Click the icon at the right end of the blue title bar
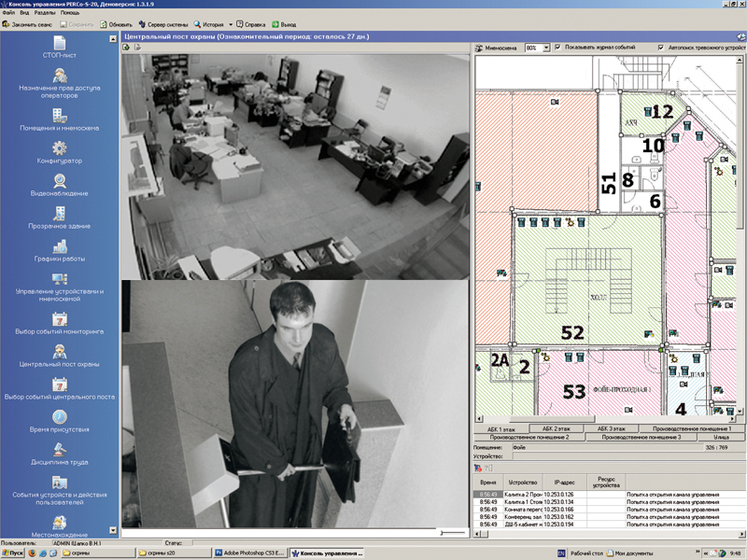This screenshot has height=560, width=747. (740, 36)
